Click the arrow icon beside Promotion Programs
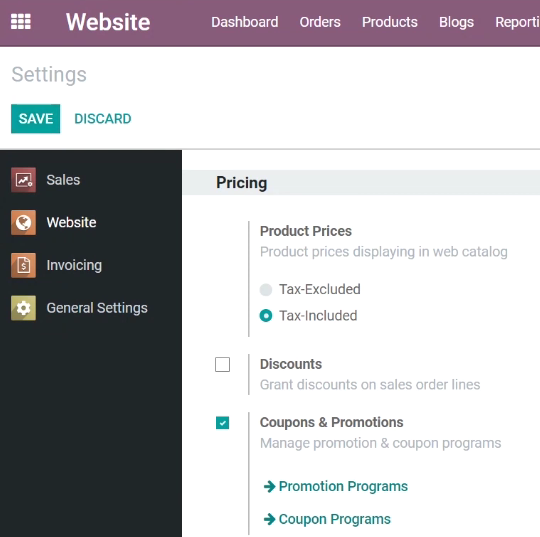 pyautogui.click(x=269, y=486)
